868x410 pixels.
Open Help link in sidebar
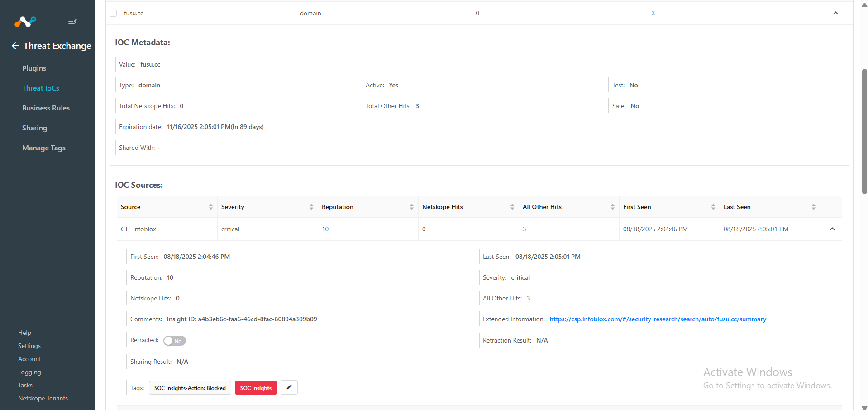(x=24, y=333)
